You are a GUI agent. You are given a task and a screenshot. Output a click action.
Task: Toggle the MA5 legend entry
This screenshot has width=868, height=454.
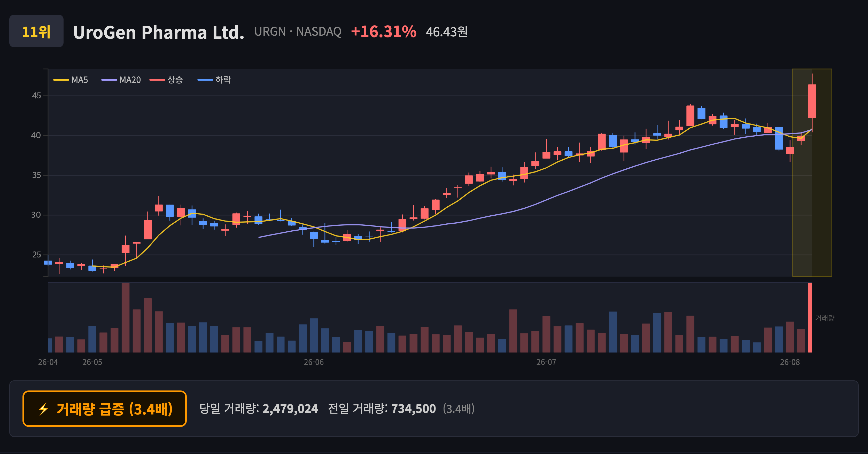tap(71, 80)
